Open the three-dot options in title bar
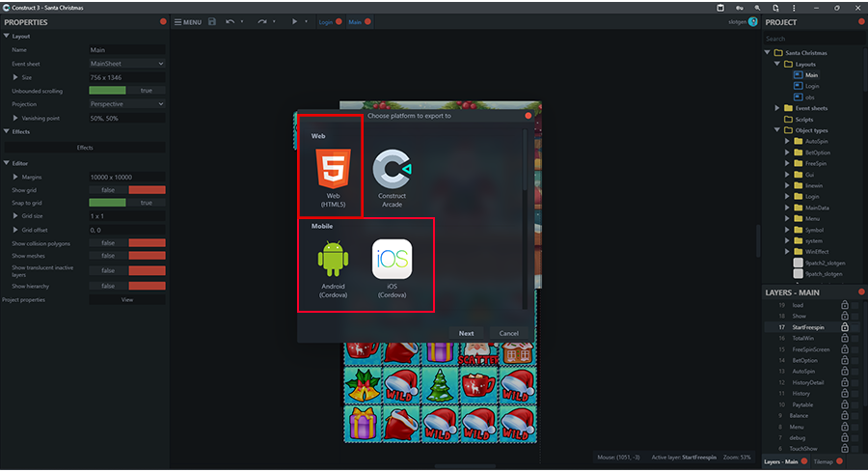868x472 pixels. click(x=794, y=8)
